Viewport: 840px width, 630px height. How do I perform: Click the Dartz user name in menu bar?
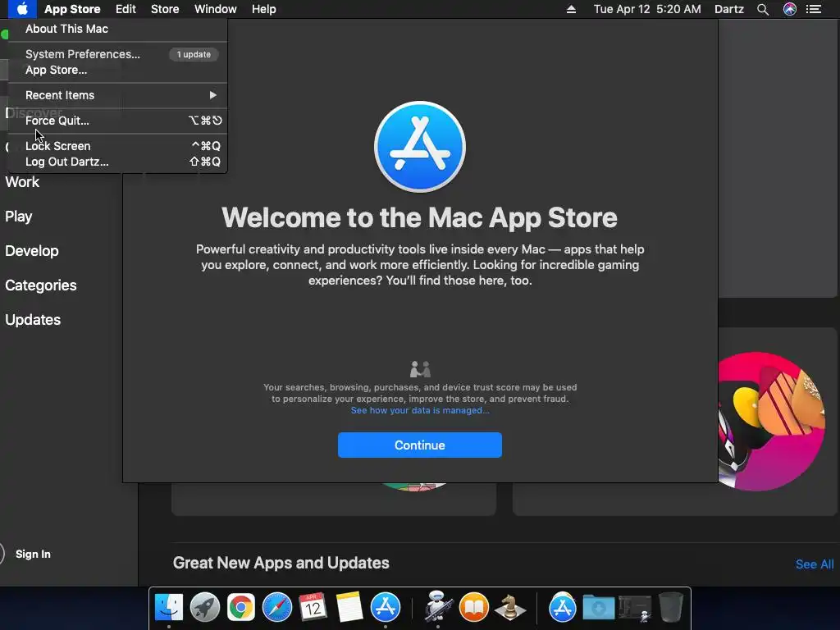pos(729,9)
